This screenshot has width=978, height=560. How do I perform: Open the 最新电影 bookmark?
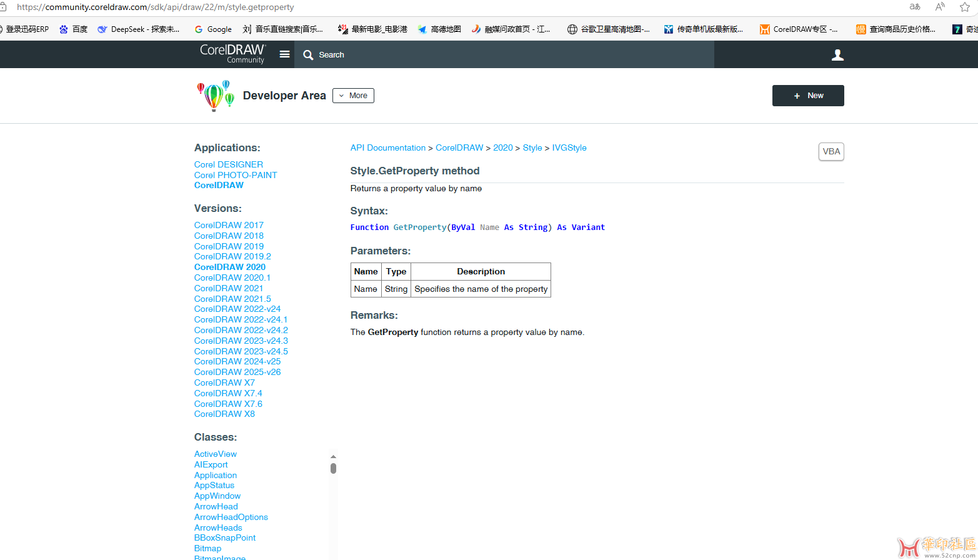point(372,29)
